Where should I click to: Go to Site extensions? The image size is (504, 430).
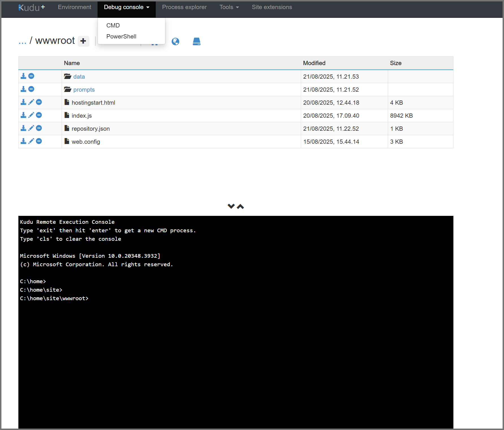(272, 7)
